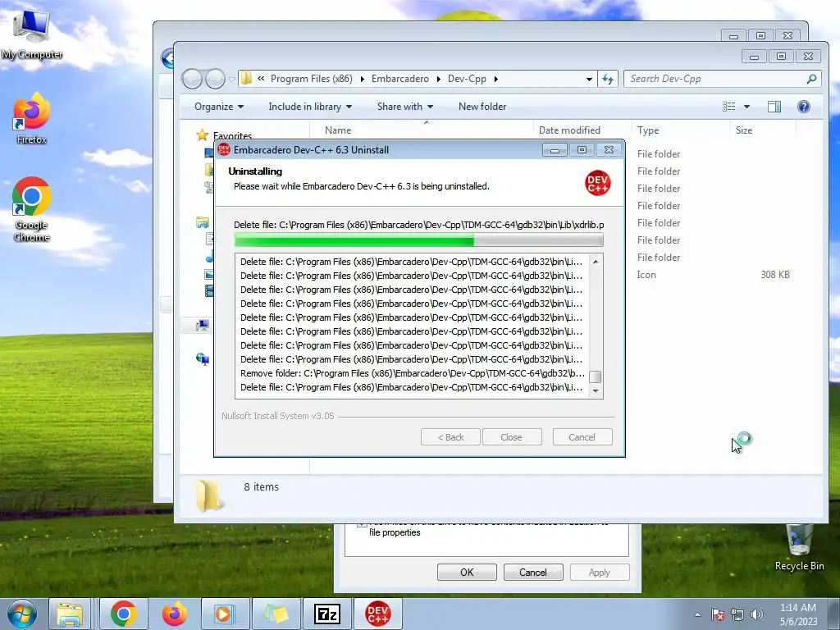840x630 pixels.
Task: Select Embarcadero breadcrumb in address bar
Action: tap(400, 79)
